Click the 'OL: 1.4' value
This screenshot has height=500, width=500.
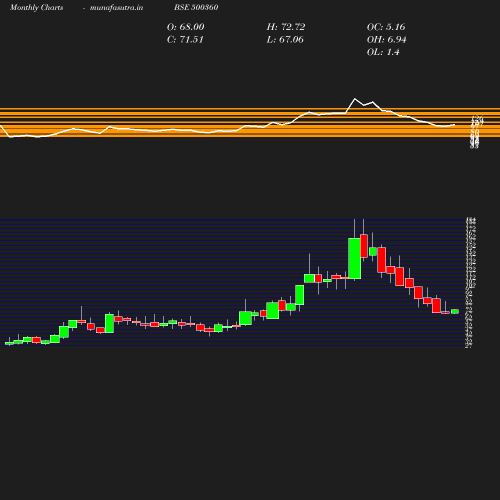point(383,52)
